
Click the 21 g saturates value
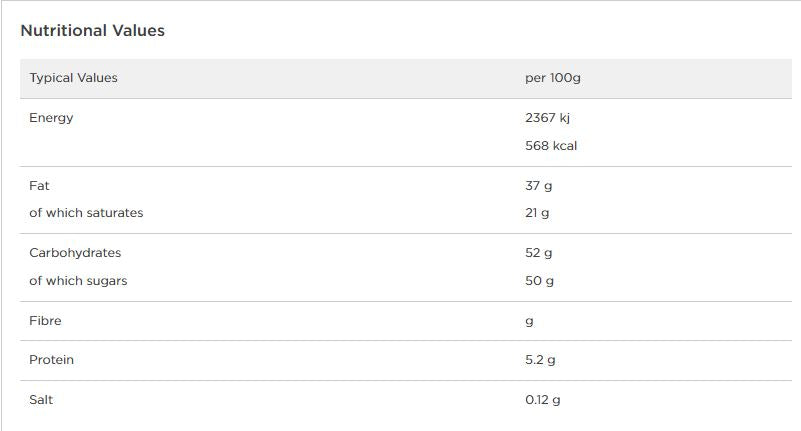coord(537,213)
